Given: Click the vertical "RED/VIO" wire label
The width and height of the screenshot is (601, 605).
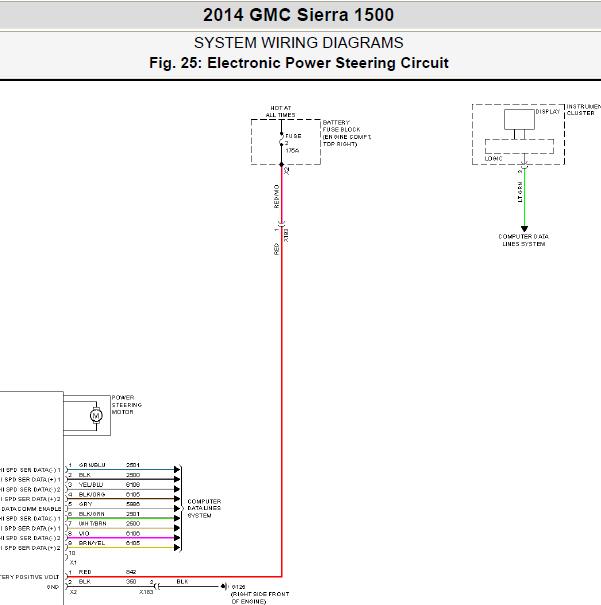Looking at the screenshot, I should point(276,196).
